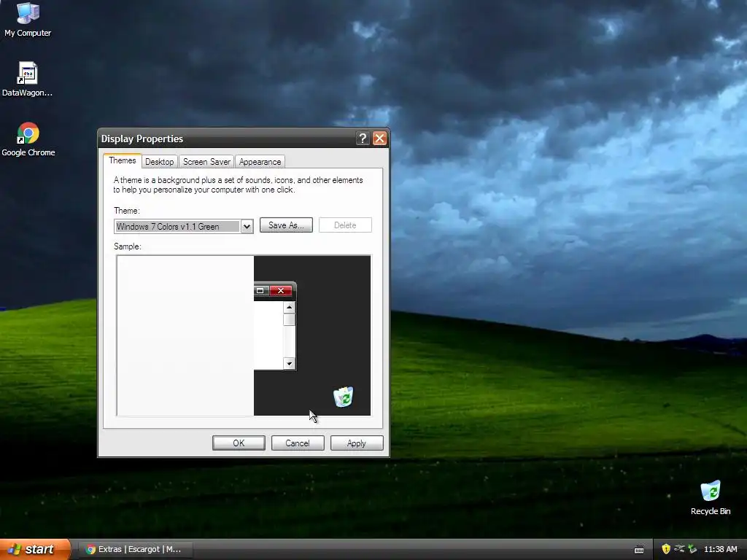Screen dimensions: 747x560
Task: Open the DataWagon shortcut on the desktop
Action: tap(27, 79)
